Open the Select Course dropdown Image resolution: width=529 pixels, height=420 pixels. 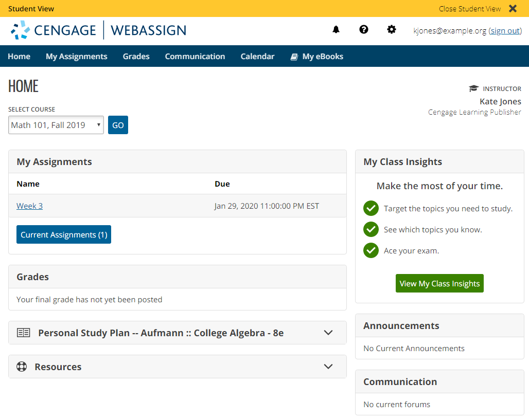[56, 125]
